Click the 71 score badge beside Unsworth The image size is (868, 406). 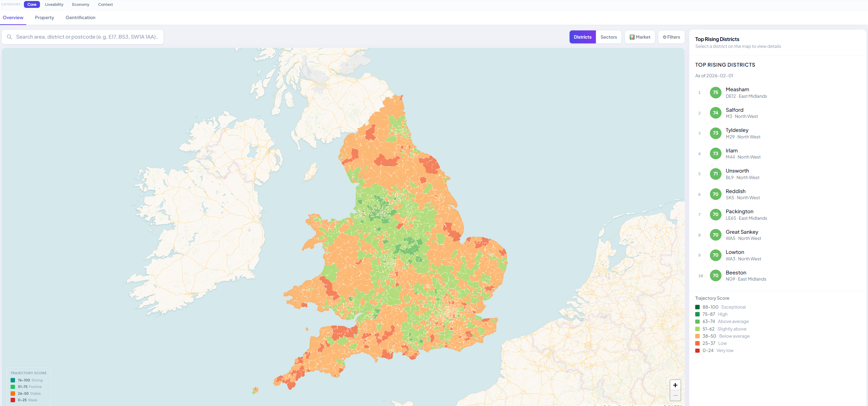715,174
